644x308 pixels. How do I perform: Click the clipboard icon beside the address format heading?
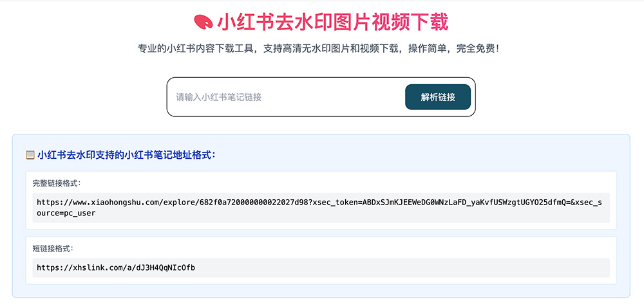30,155
